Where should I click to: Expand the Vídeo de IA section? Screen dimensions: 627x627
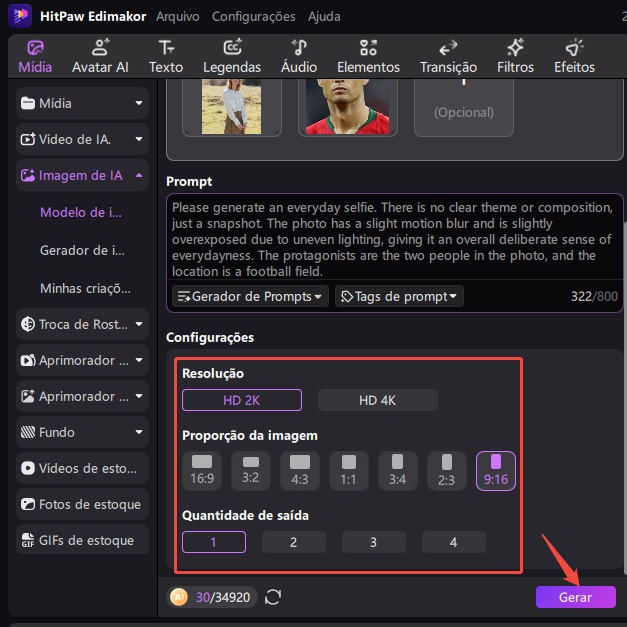[x=83, y=139]
